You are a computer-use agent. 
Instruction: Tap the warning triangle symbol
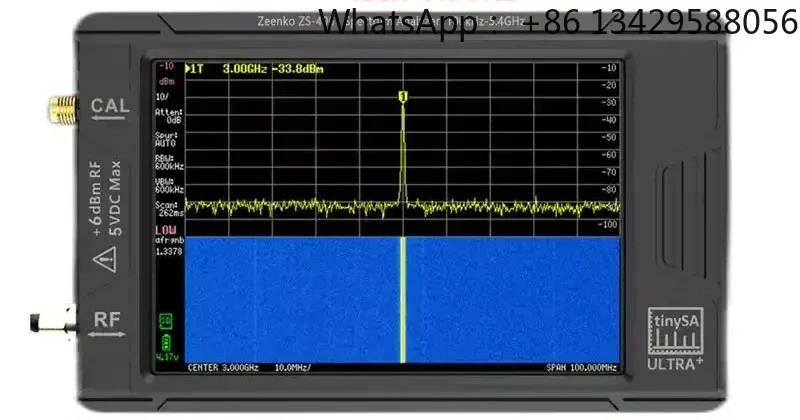pos(105,259)
